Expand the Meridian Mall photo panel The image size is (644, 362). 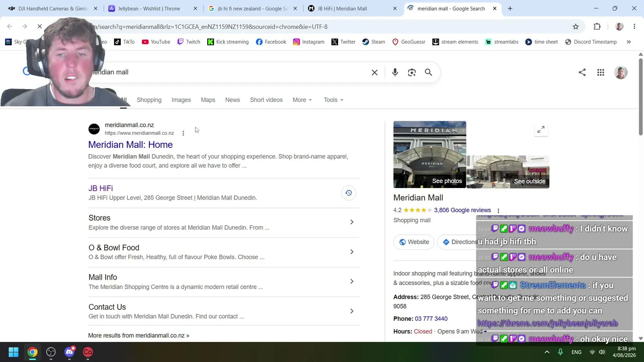541,130
